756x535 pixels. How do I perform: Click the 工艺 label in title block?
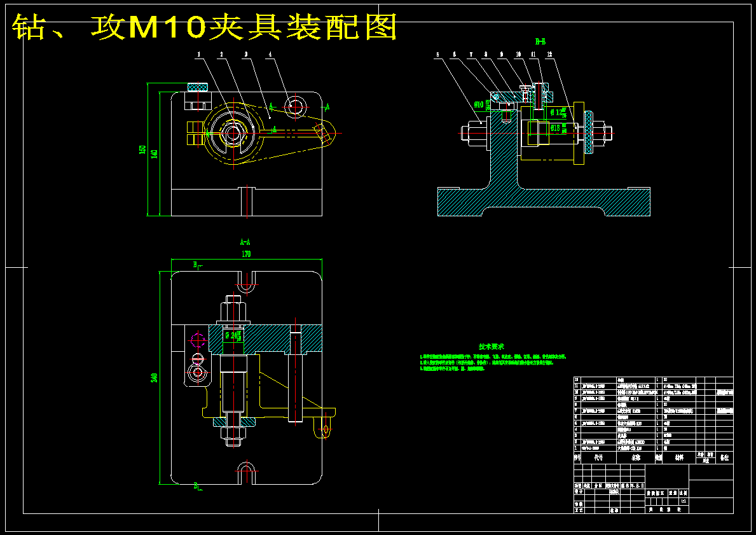point(579,510)
